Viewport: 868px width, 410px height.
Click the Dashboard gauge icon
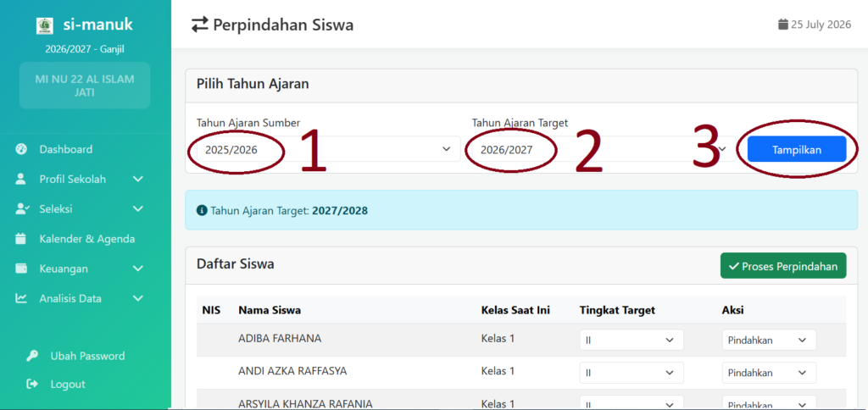(x=21, y=149)
